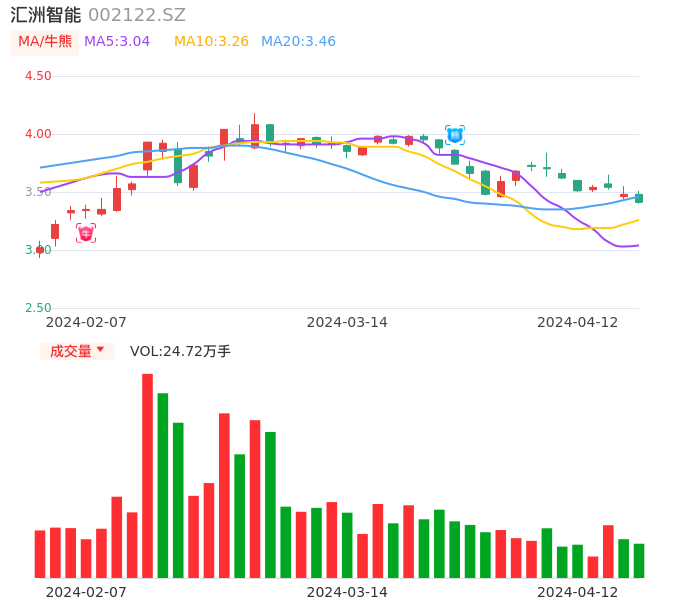This screenshot has width=686, height=606.
Task: Toggle the MA10 yellow line legend
Action: tap(211, 42)
